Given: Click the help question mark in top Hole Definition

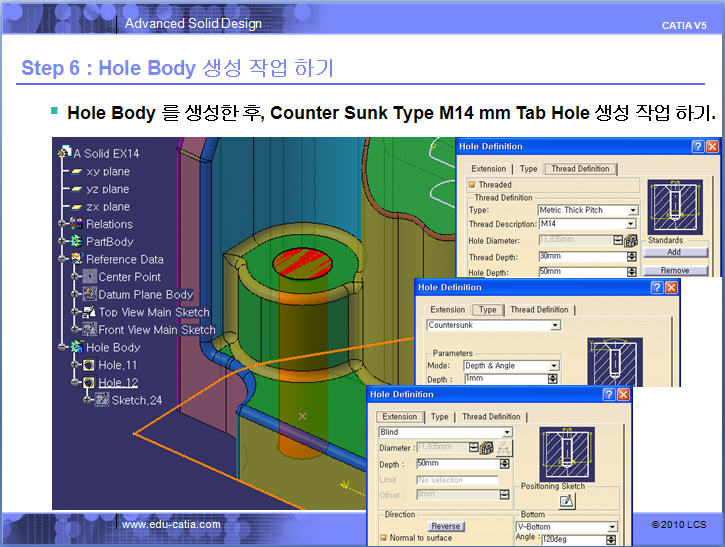Looking at the screenshot, I should click(x=698, y=147).
